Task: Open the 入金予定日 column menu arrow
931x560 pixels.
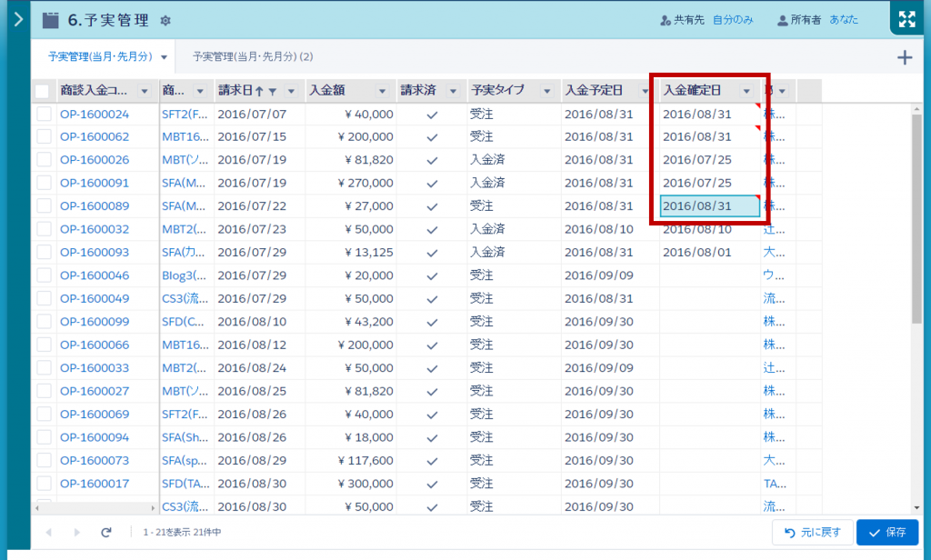Action: 645,92
